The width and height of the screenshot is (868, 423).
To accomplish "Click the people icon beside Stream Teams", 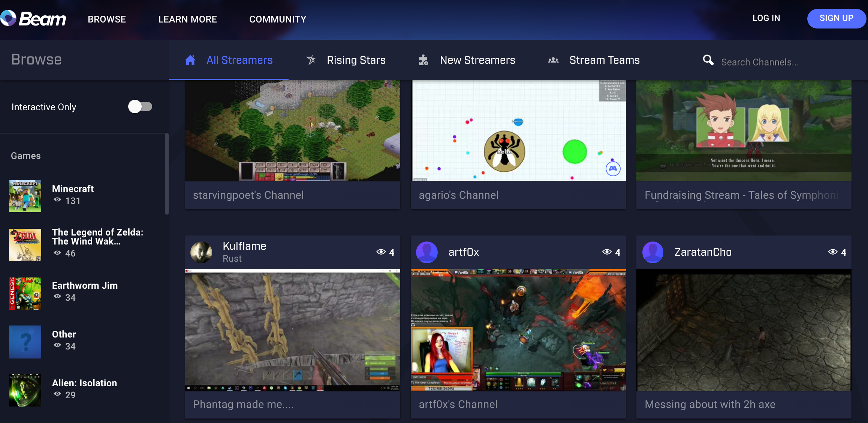I will click(553, 60).
